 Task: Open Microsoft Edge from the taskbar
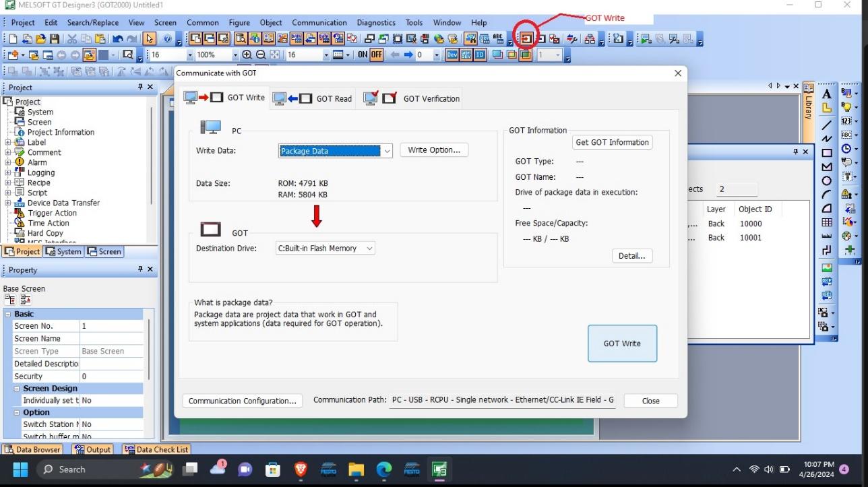[x=383, y=469]
